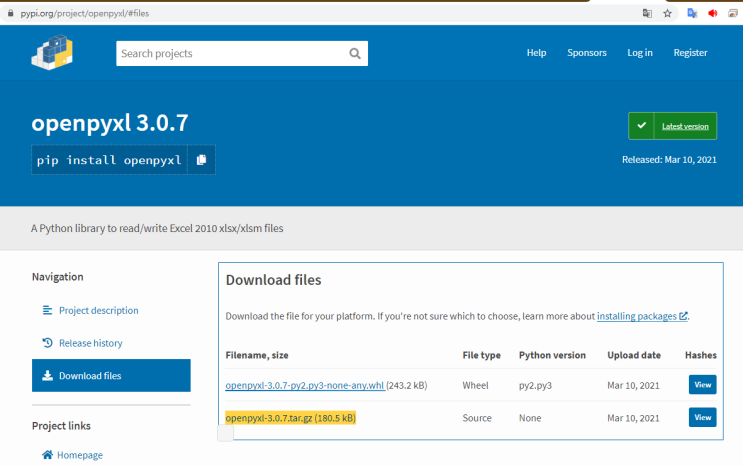
Task: Click the red speaker extension icon
Action: pos(713,13)
